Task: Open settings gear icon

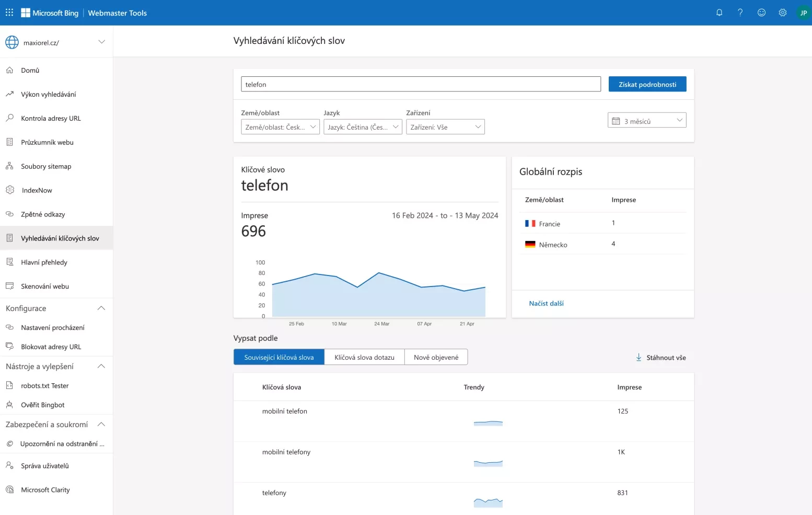Action: [783, 13]
